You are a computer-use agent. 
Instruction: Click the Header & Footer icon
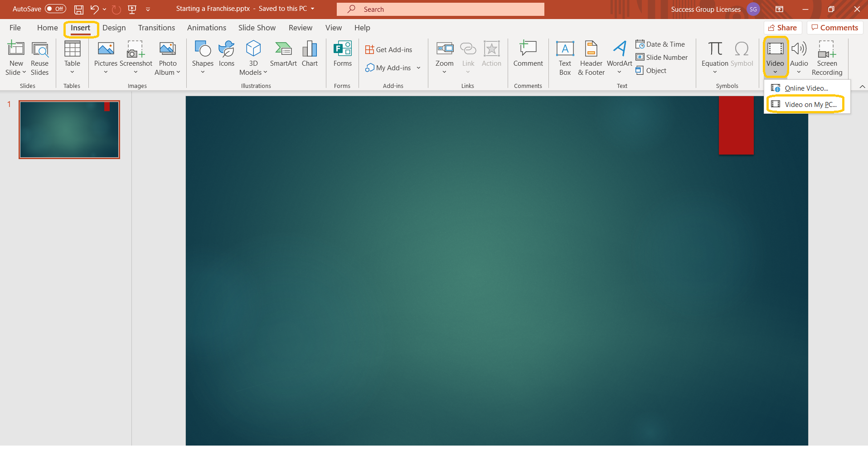[591, 58]
